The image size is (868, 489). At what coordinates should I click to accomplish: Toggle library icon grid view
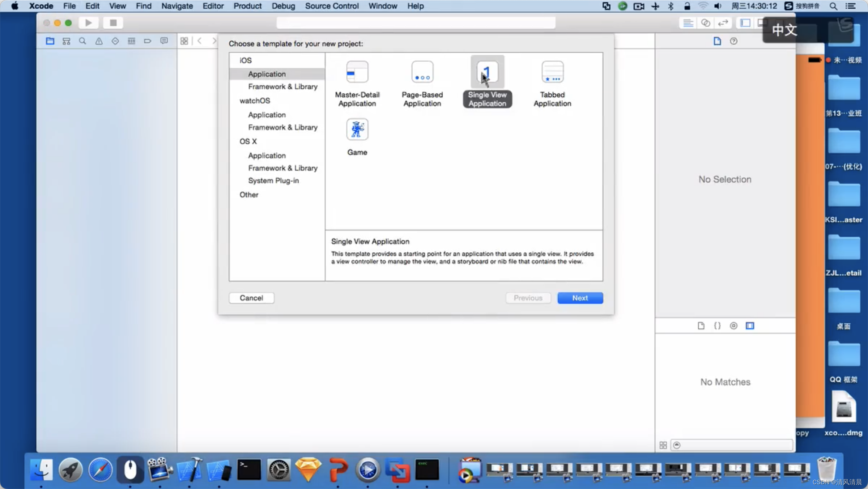(x=663, y=445)
